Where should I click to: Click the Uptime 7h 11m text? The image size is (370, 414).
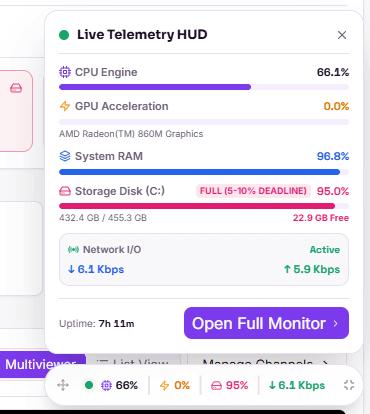[x=97, y=323]
